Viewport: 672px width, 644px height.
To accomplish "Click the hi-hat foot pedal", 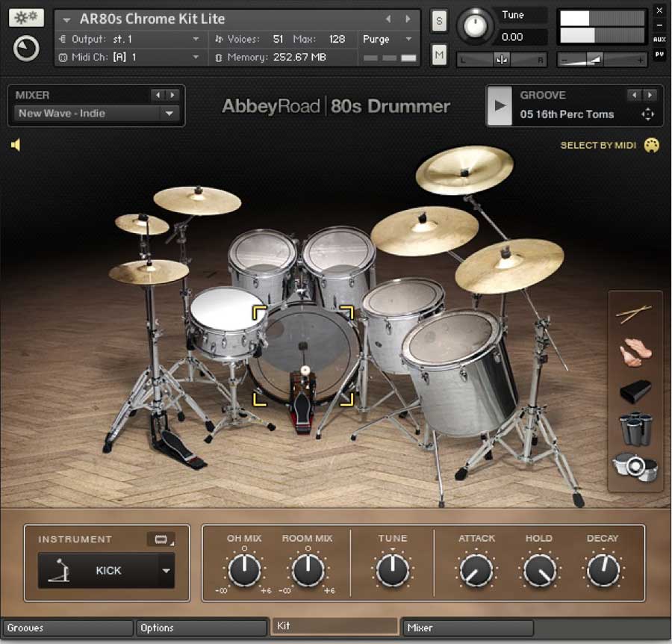I will (179, 446).
